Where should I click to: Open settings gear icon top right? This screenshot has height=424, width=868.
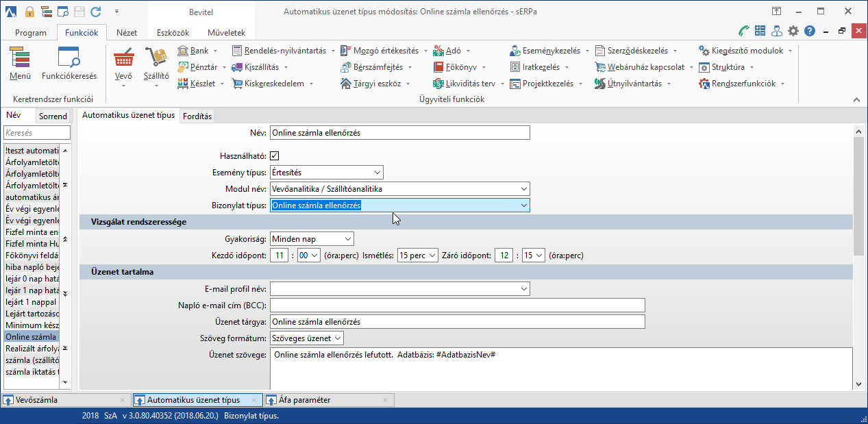tap(793, 31)
